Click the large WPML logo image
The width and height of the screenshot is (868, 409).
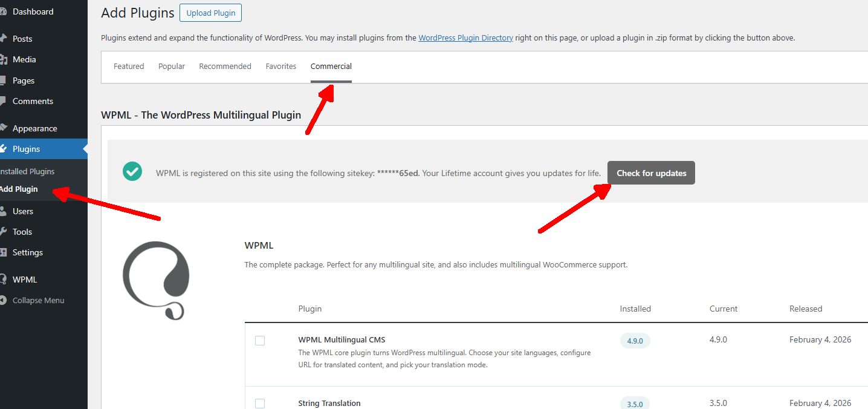(156, 280)
